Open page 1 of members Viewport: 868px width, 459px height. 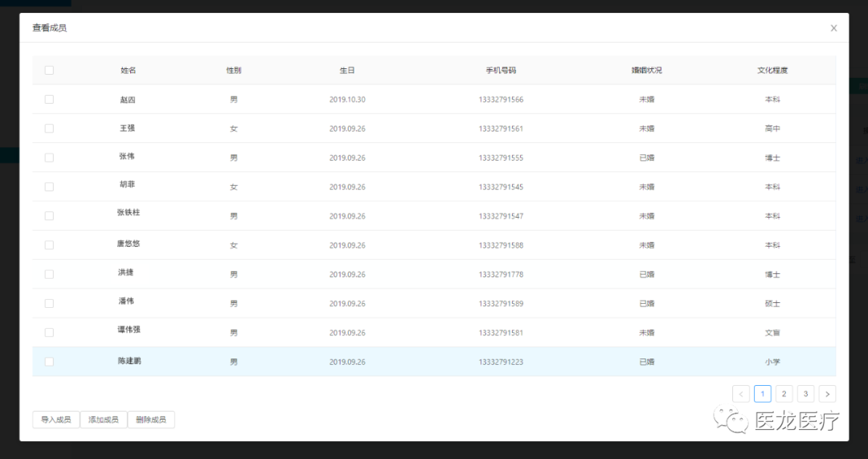click(762, 394)
